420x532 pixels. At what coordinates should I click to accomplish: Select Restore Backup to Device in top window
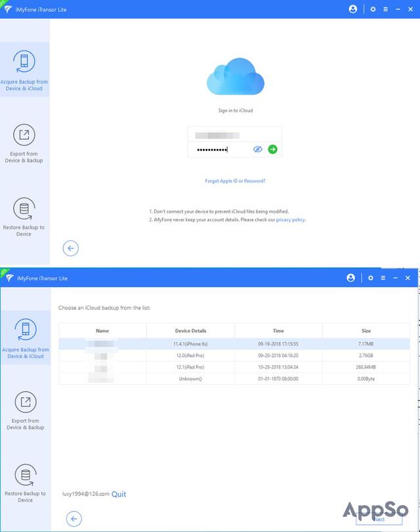(24, 217)
